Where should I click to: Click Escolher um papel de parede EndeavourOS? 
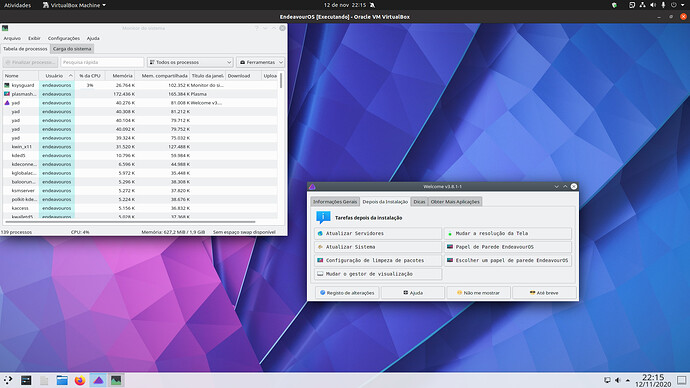coord(508,260)
